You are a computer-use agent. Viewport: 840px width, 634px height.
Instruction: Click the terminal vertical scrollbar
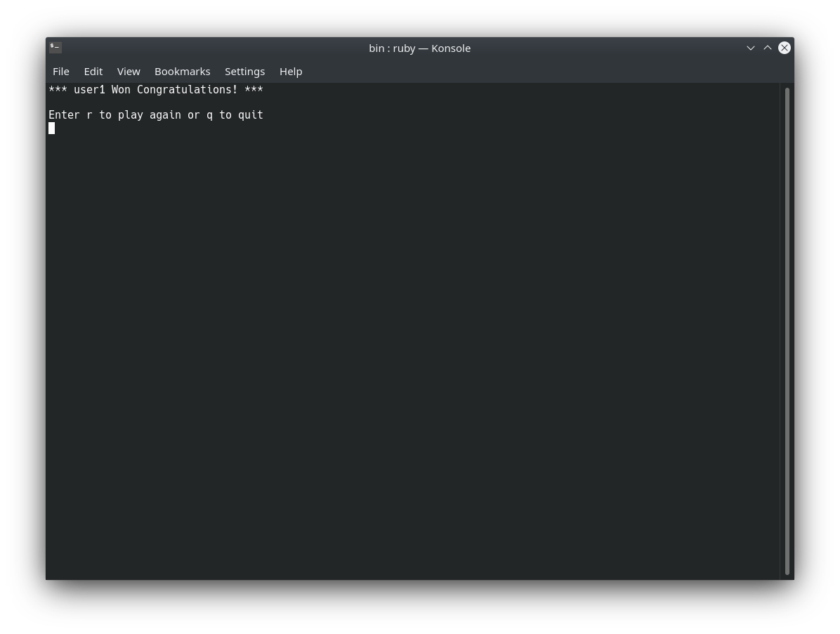pos(787,331)
